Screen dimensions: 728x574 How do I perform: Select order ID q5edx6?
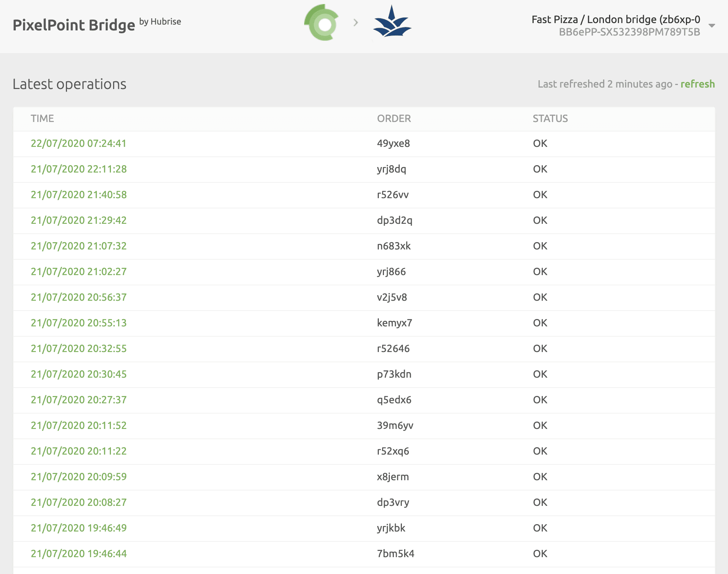pyautogui.click(x=394, y=400)
